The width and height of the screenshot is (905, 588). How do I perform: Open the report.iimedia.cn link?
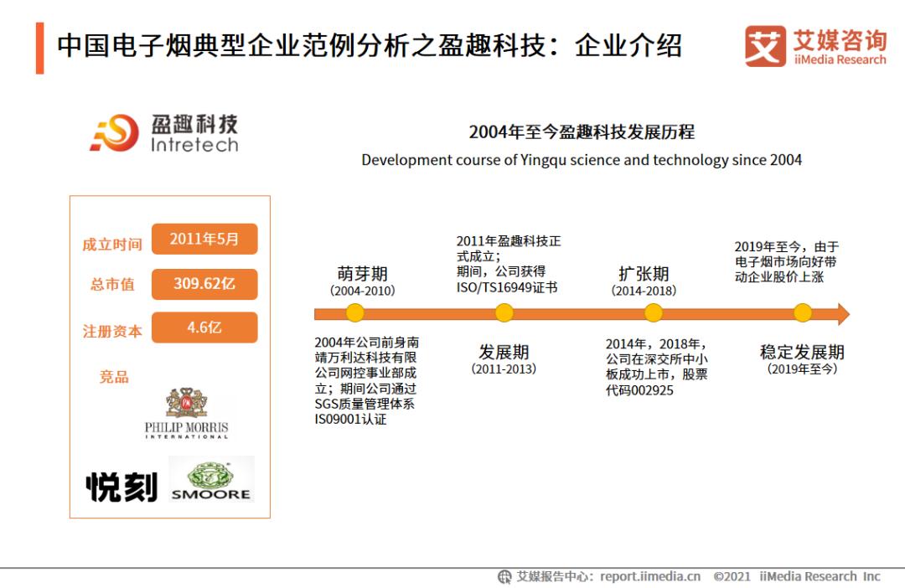click(649, 576)
